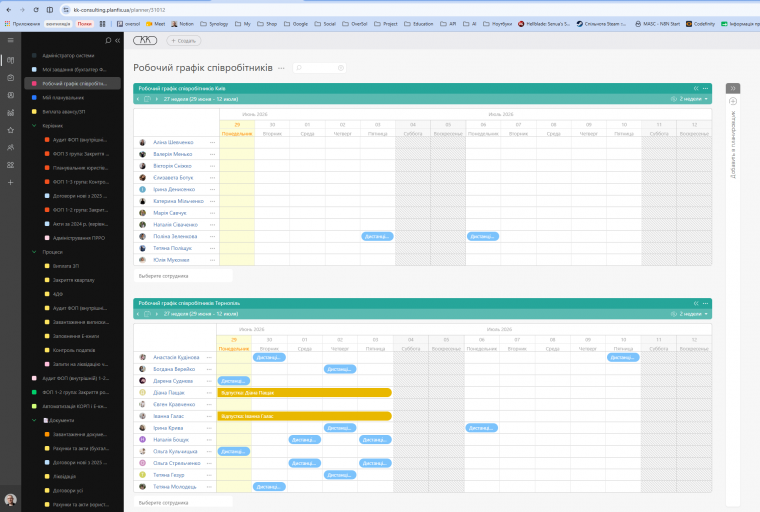Expand right side panel with double arrow
The image size is (760, 512).
733,88
